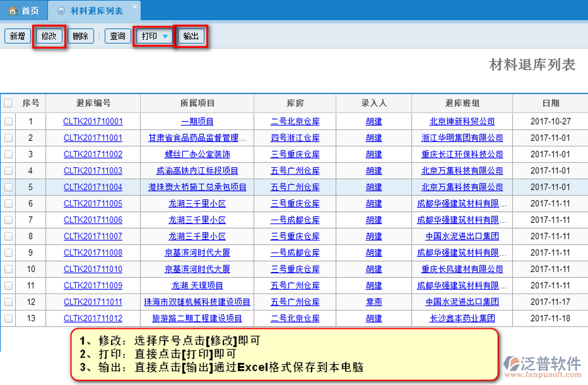Click the 输出 export button
Screen dimensions: 588x385
pyautogui.click(x=191, y=37)
